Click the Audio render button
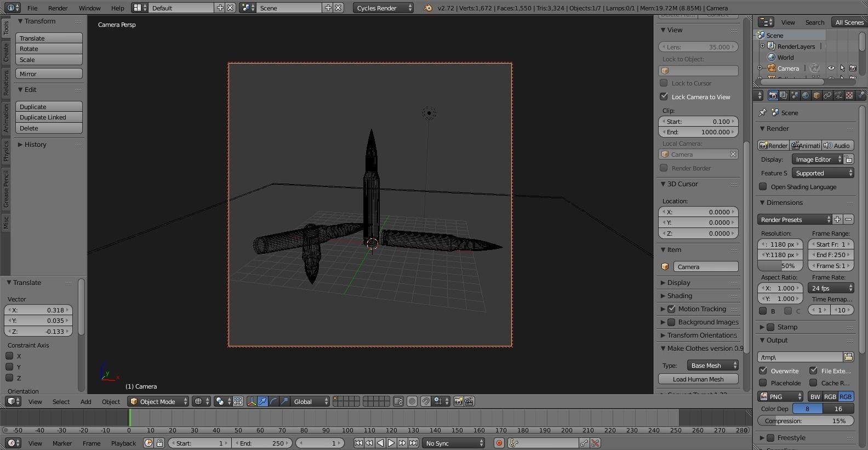 pos(838,145)
